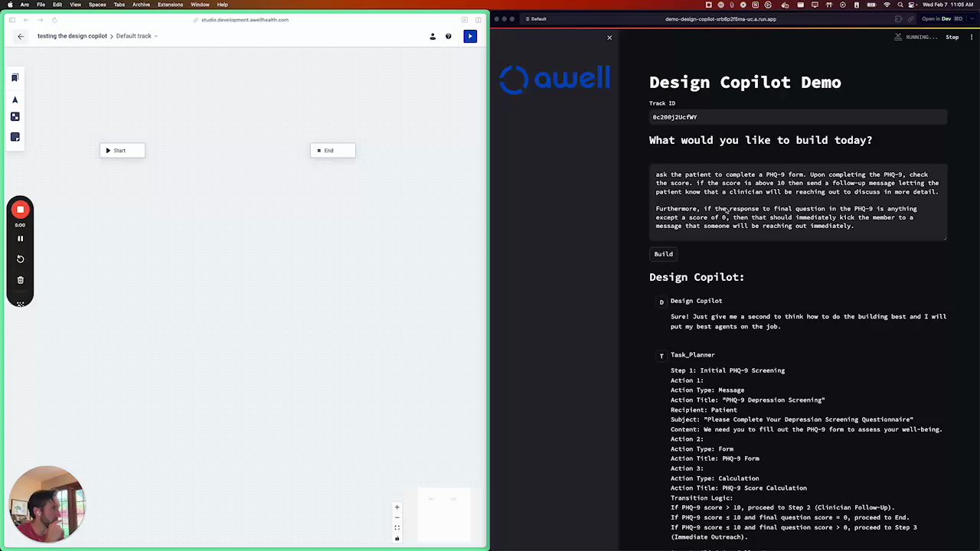Select the pointer arrow tool in studio sidebar

(x=15, y=99)
